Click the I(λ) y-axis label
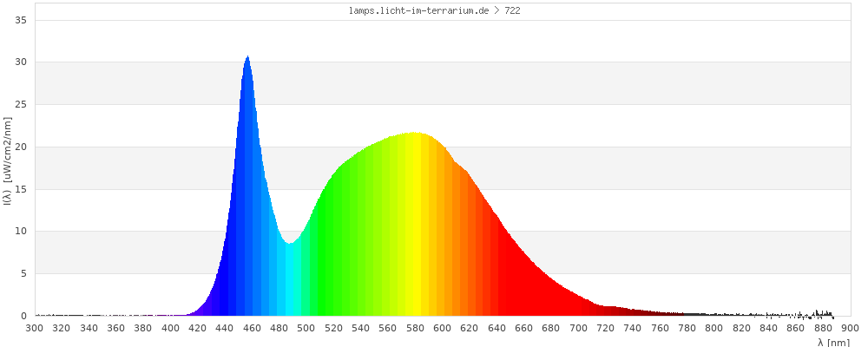Screen dimensions: 868x347 click(x=7, y=167)
